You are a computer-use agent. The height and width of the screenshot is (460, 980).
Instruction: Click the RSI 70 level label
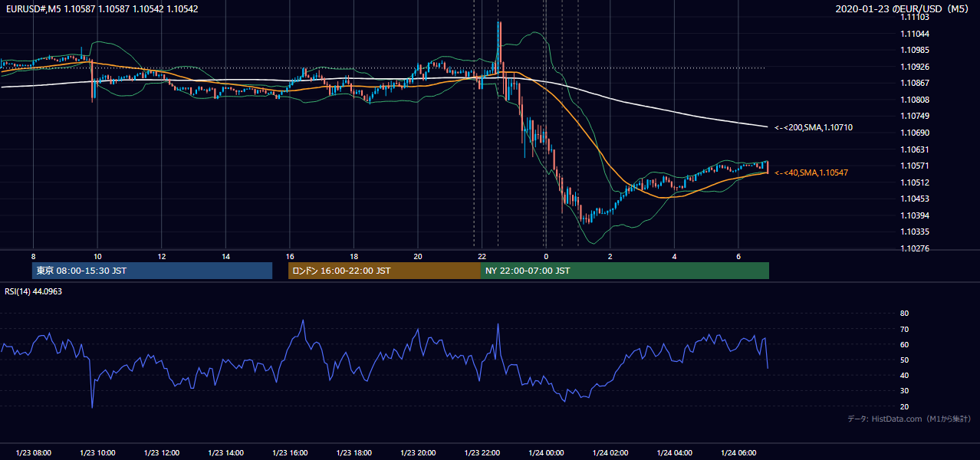pyautogui.click(x=904, y=329)
